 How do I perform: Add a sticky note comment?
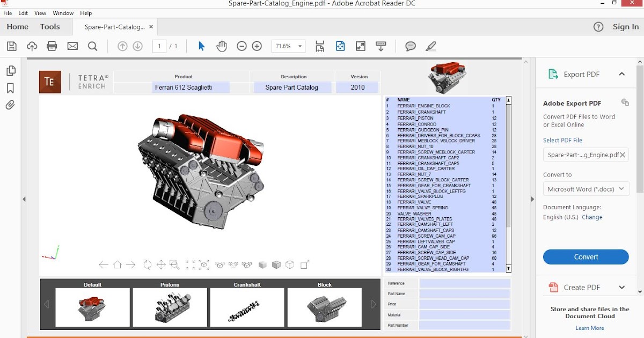[x=410, y=46]
